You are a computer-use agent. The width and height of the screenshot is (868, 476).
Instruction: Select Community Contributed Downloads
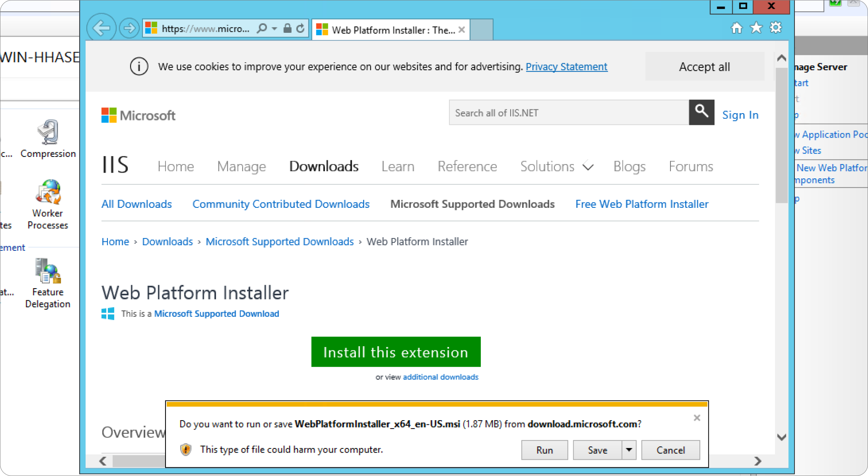pos(281,204)
